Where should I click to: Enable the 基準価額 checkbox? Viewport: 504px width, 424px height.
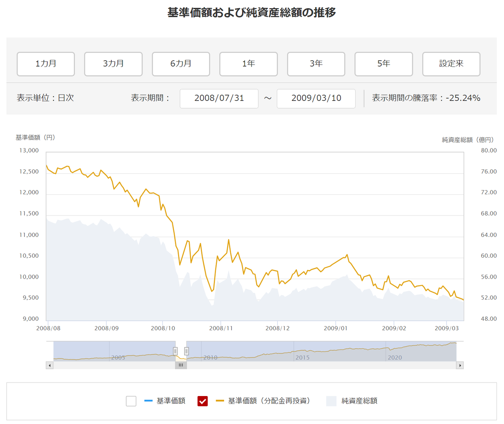point(131,401)
